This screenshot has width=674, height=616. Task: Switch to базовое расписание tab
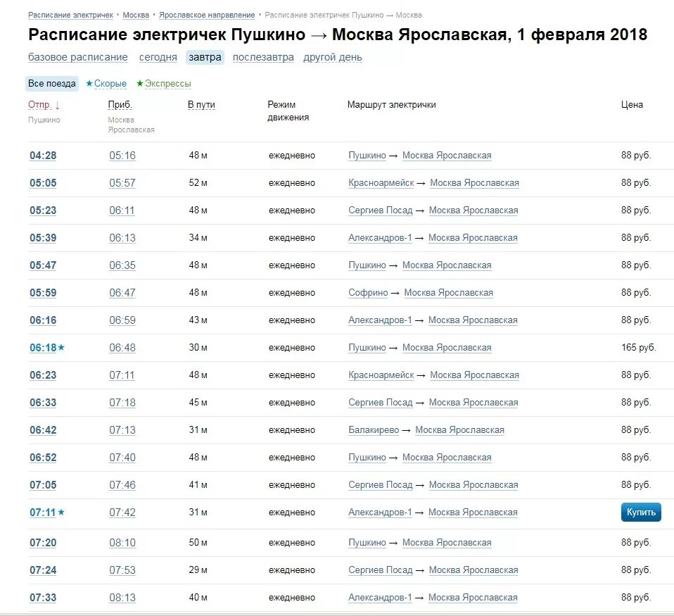point(78,57)
